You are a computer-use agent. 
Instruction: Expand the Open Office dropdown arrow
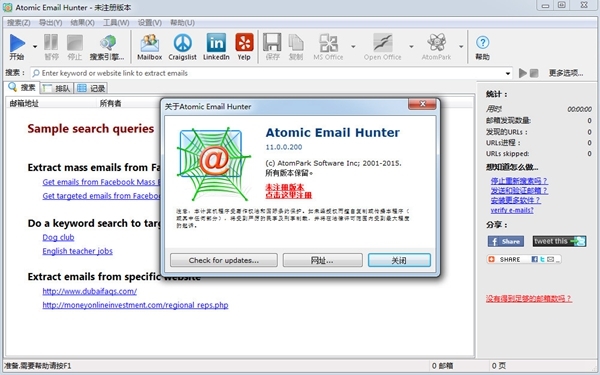(x=411, y=46)
